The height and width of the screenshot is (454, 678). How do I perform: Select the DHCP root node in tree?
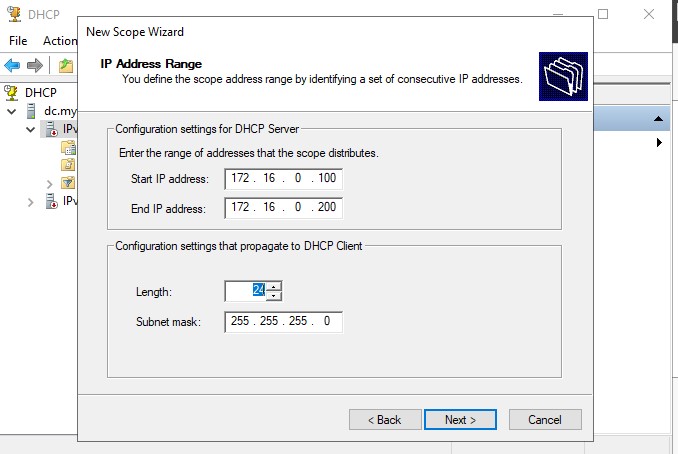coord(41,93)
